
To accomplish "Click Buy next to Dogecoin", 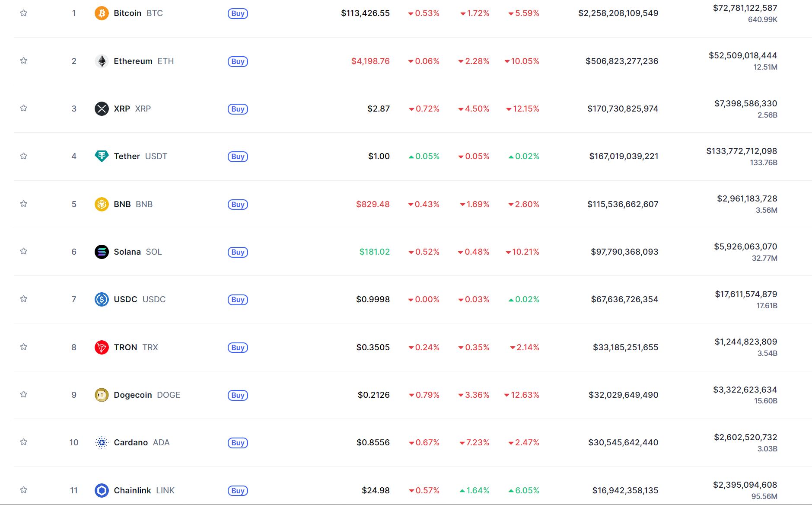I will tap(238, 395).
